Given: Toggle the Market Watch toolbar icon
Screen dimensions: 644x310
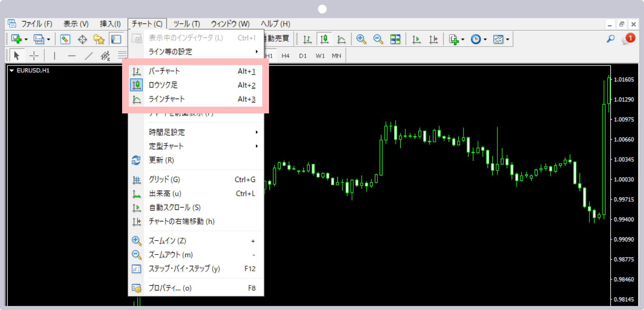Looking at the screenshot, I should (x=65, y=39).
